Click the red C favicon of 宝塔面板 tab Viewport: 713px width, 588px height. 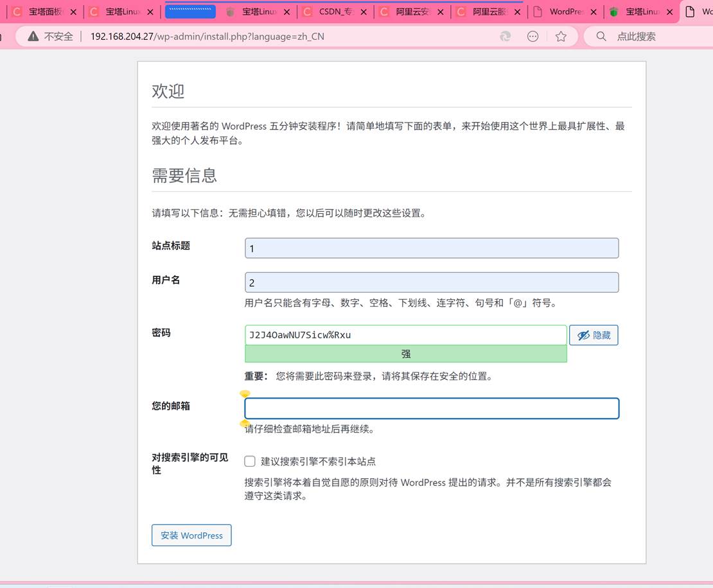[17, 12]
